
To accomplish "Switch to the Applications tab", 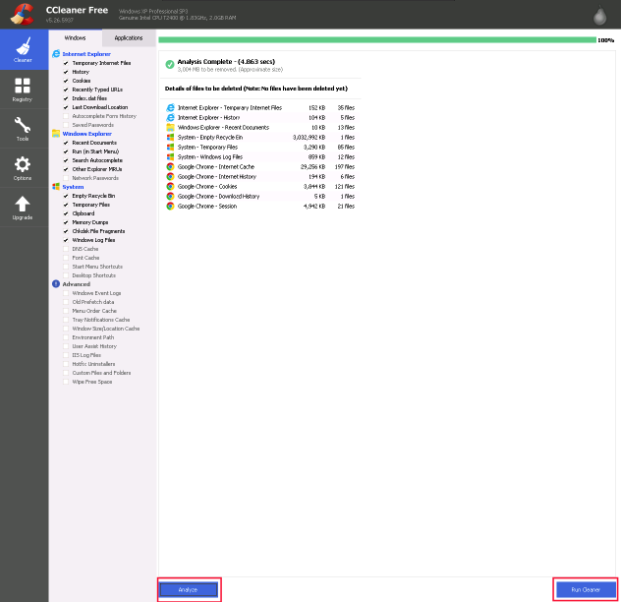I will point(129,38).
